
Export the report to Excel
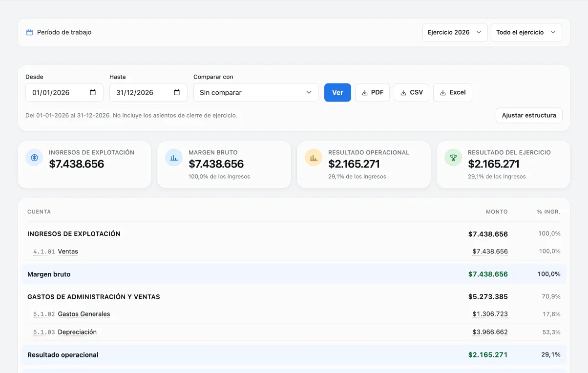(x=452, y=92)
